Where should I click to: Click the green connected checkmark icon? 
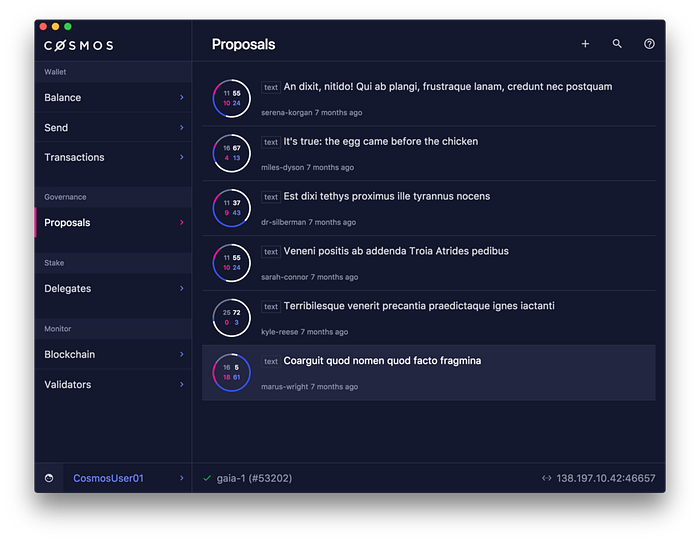pos(207,478)
